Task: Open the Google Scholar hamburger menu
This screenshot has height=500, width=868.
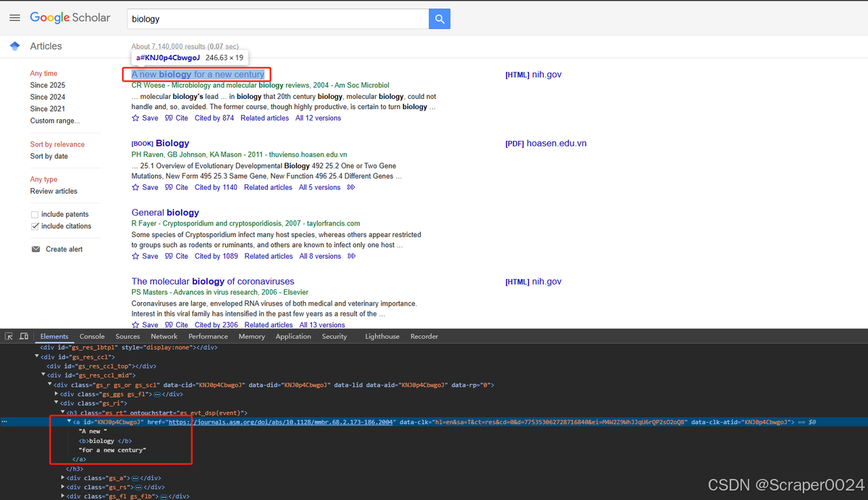Action: [x=15, y=18]
